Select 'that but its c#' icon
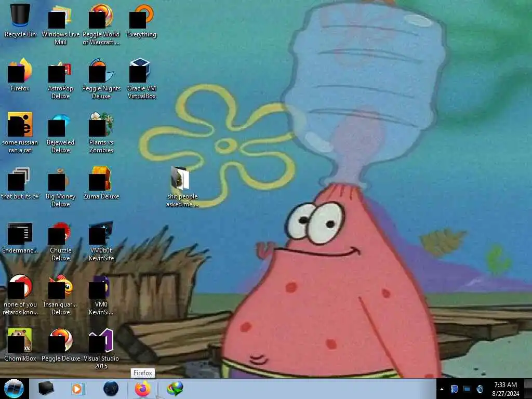The width and height of the screenshot is (532, 399). [x=20, y=183]
